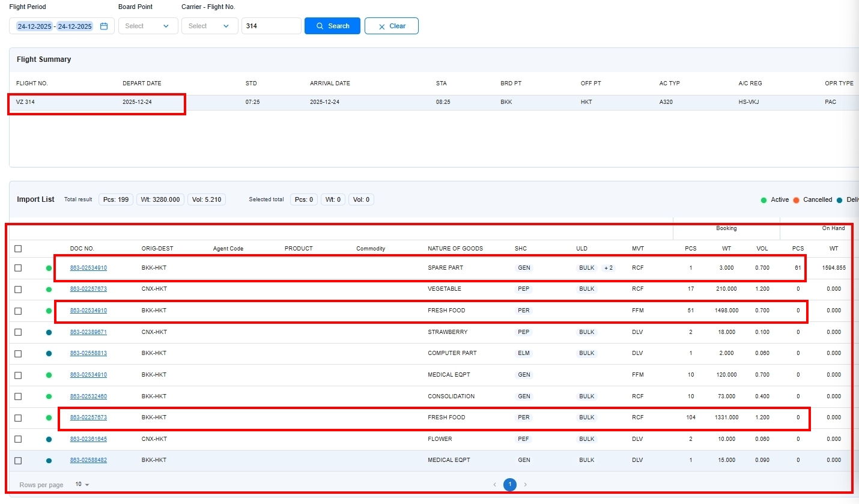Screen dimensions: 859x504
Task: Open the Rows per page dropdown
Action: coord(82,485)
